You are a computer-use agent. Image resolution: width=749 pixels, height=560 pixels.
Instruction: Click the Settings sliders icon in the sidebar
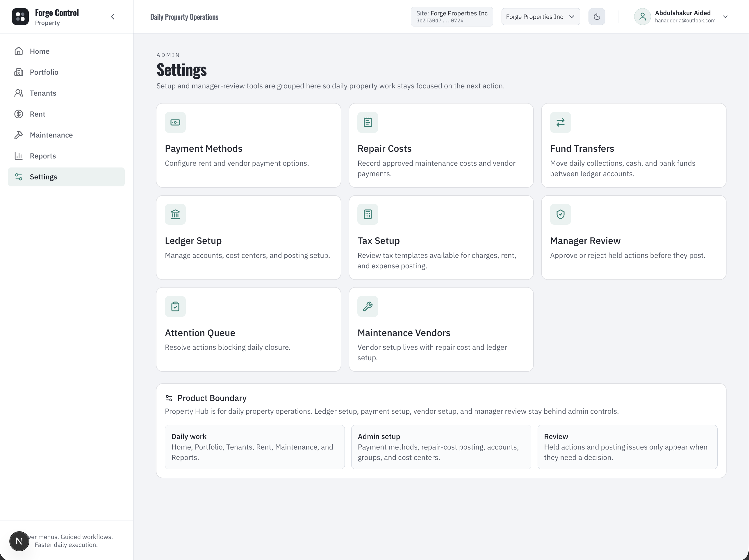tap(19, 177)
